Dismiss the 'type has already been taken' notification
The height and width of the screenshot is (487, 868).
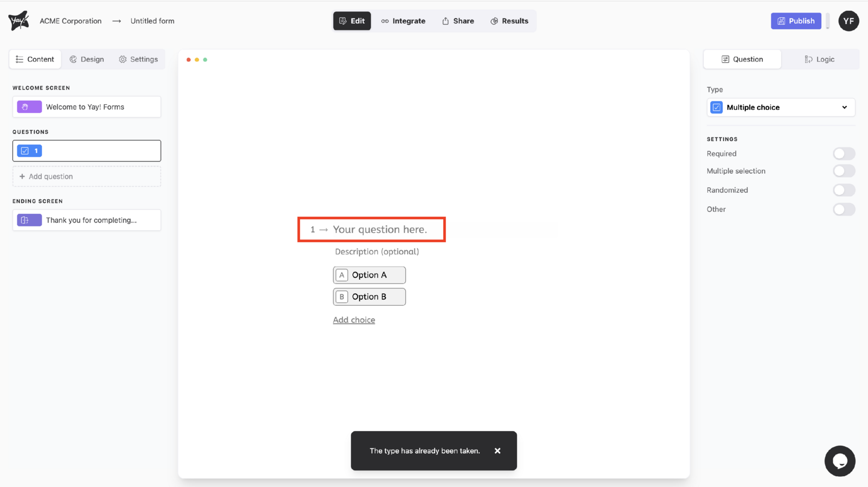click(497, 451)
